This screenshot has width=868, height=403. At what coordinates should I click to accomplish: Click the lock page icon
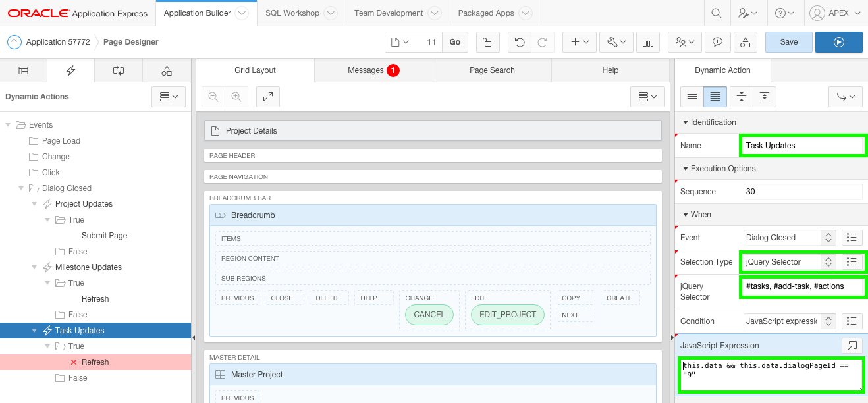[487, 42]
